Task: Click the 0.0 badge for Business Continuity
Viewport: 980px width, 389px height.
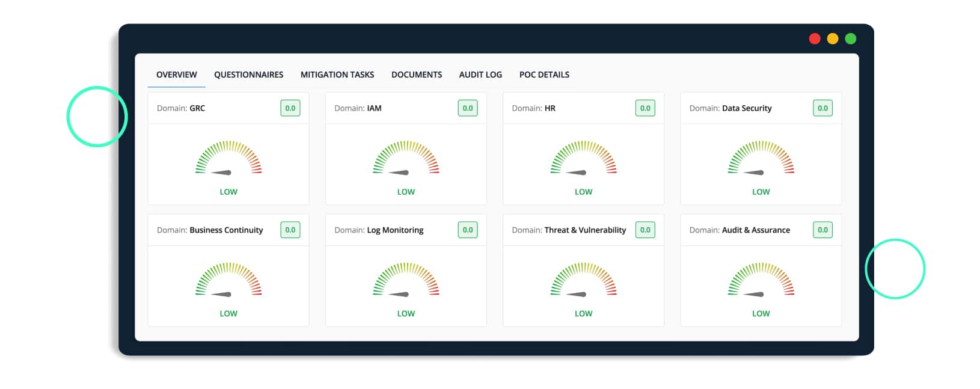Action: [x=290, y=230]
